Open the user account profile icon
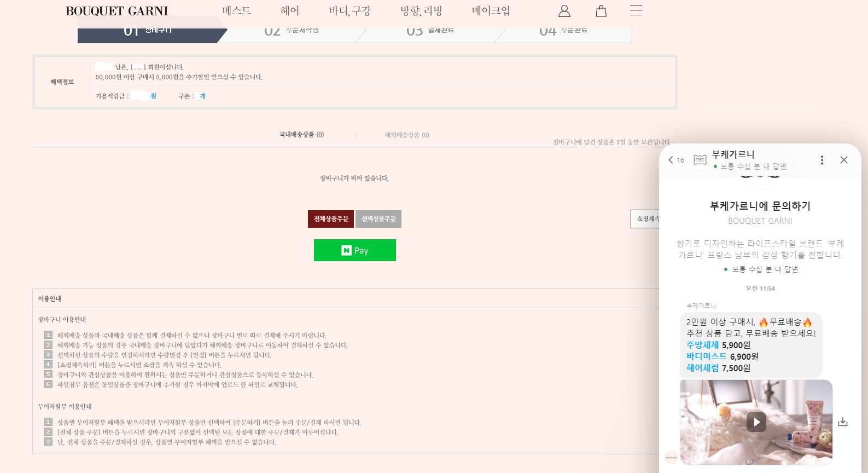Viewport: 868px width, 473px height. [564, 11]
